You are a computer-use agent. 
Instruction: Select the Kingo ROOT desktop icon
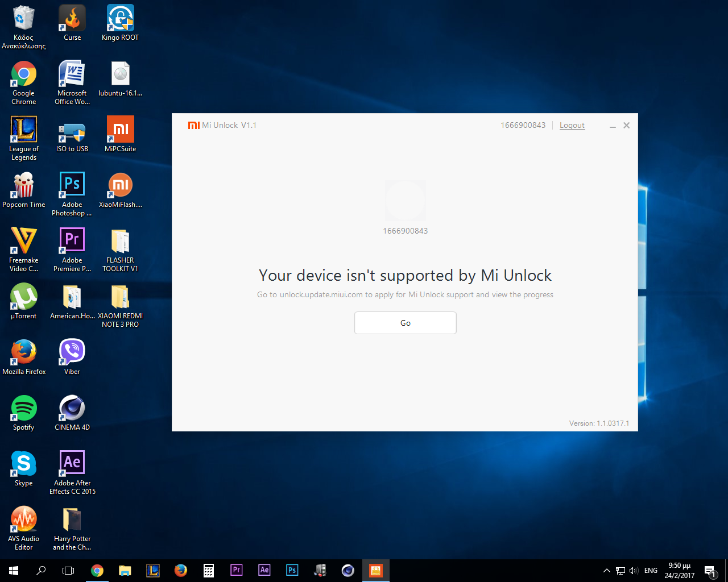[120, 23]
